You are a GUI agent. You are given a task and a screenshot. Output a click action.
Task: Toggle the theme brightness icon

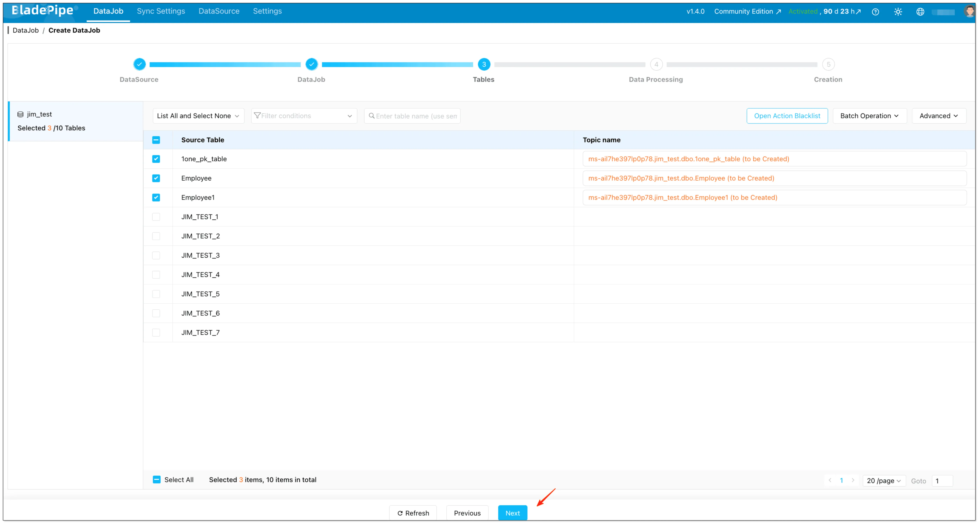(898, 11)
